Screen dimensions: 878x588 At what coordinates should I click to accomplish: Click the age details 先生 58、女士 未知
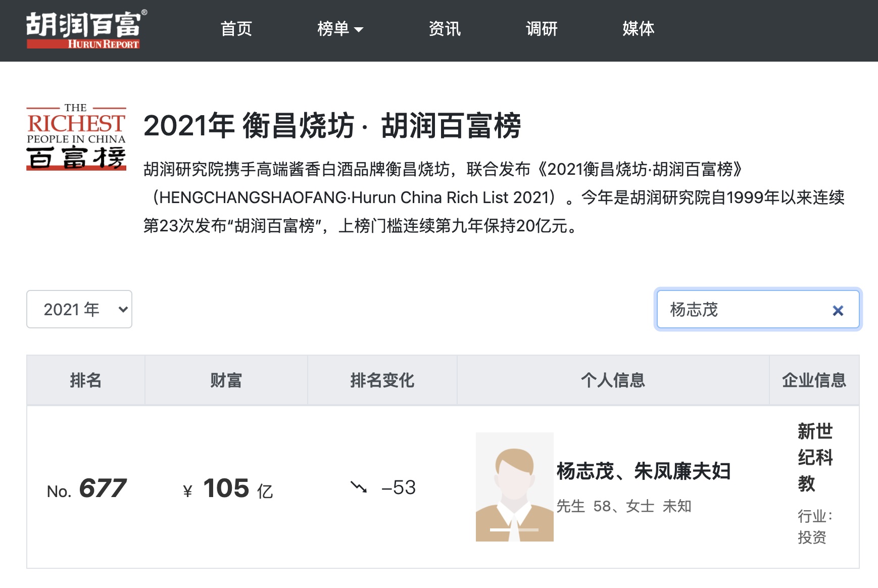coord(624,506)
